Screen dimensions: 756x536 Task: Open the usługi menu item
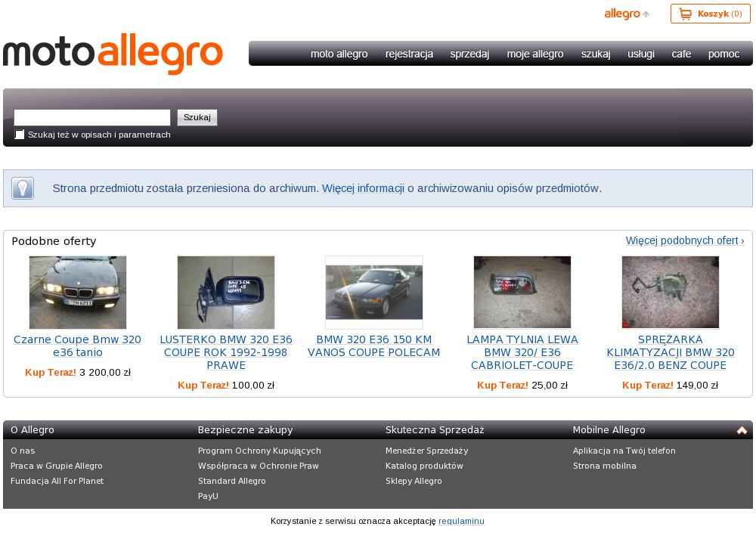641,54
